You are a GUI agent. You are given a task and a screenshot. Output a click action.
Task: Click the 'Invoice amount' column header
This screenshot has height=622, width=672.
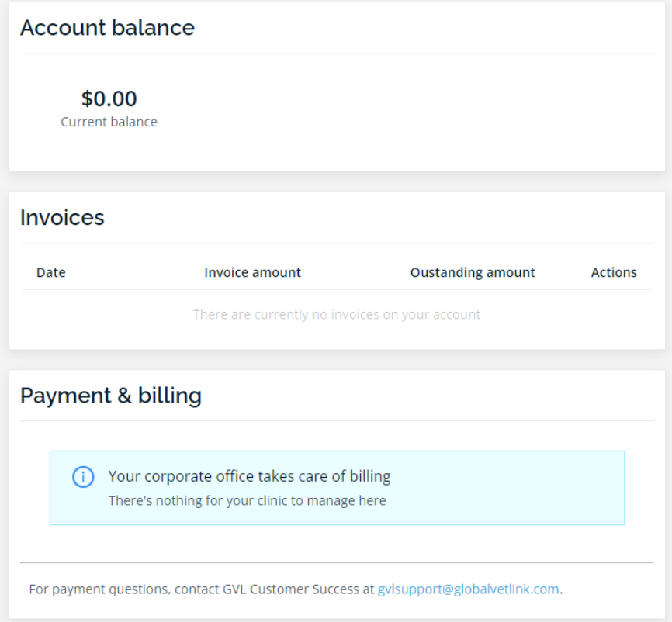pyautogui.click(x=252, y=272)
